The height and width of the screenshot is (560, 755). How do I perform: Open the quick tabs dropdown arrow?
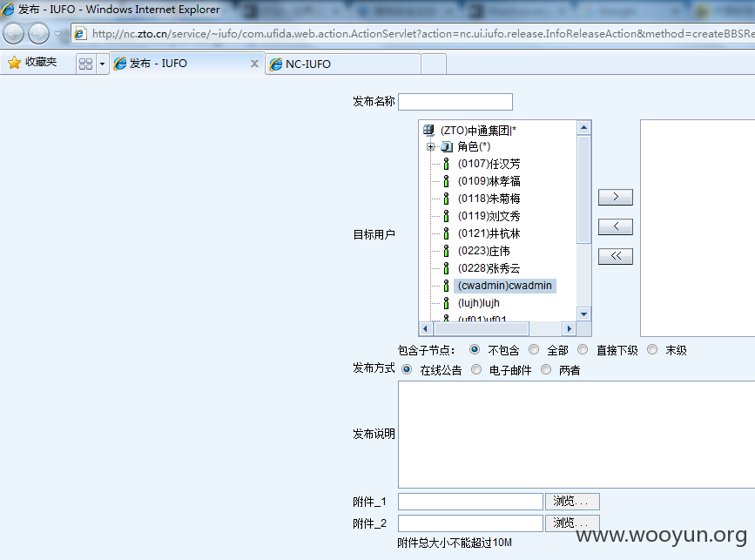pos(102,64)
